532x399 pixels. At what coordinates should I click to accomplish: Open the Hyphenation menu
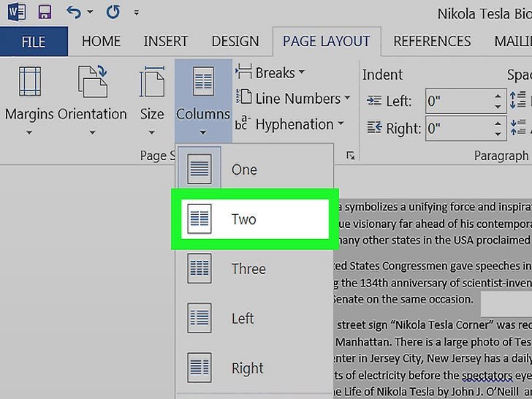tap(289, 124)
